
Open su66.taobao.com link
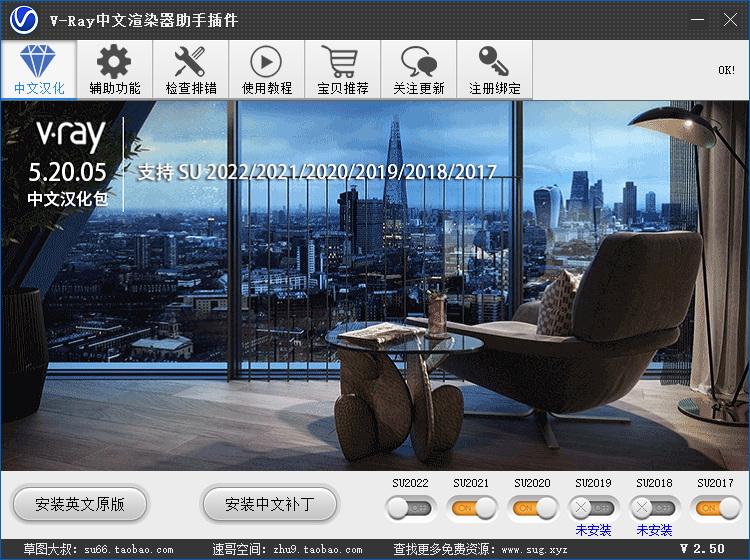coord(129,549)
